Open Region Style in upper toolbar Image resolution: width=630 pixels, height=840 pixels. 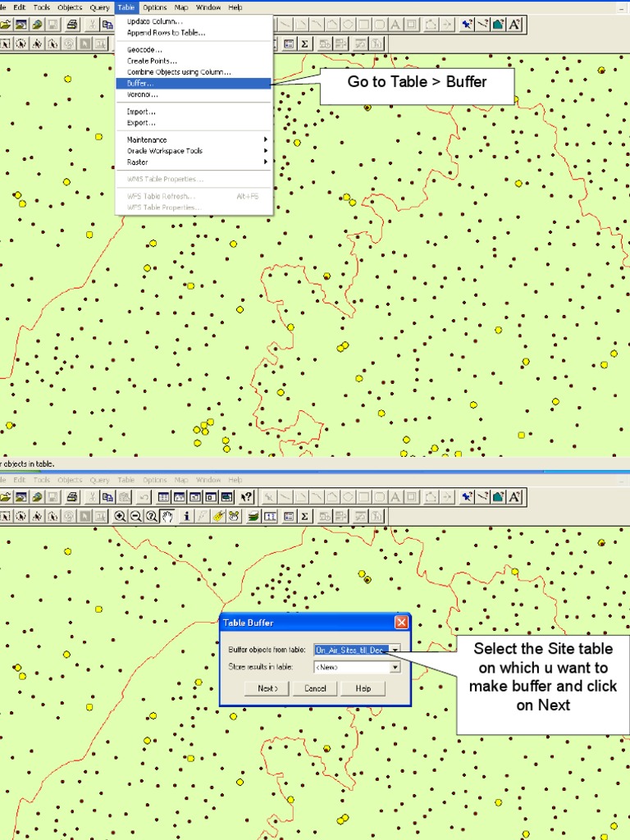(498, 25)
